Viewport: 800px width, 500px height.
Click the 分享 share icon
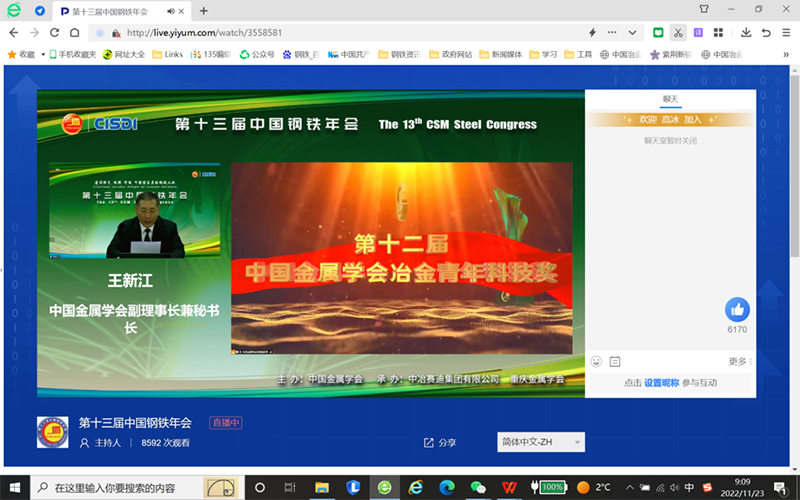pyautogui.click(x=429, y=442)
